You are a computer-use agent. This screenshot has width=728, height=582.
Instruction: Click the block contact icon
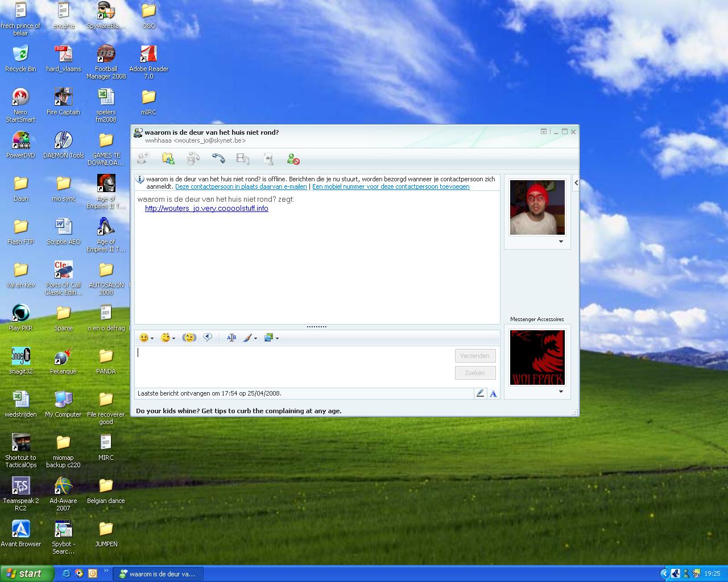[293, 159]
